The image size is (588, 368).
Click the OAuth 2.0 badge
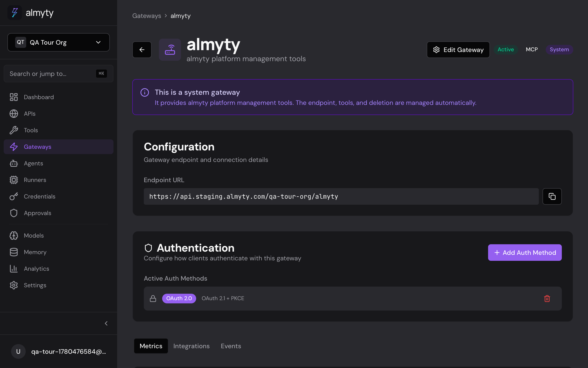pyautogui.click(x=179, y=298)
